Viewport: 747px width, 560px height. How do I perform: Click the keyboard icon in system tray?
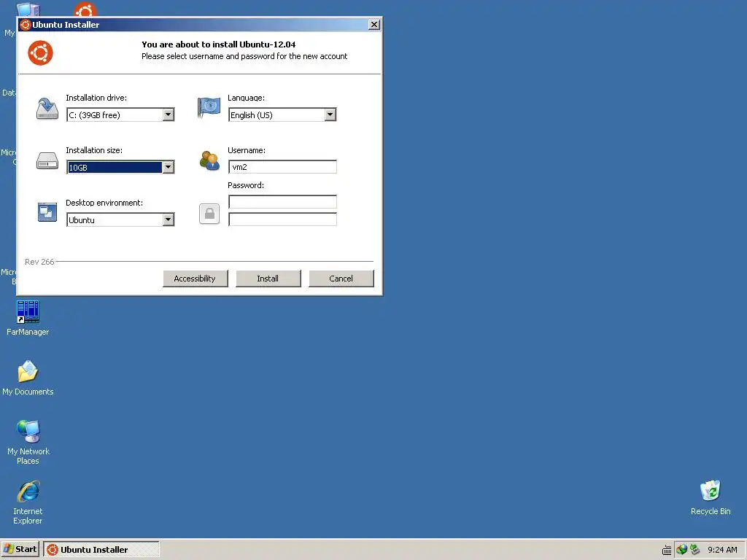tap(667, 550)
